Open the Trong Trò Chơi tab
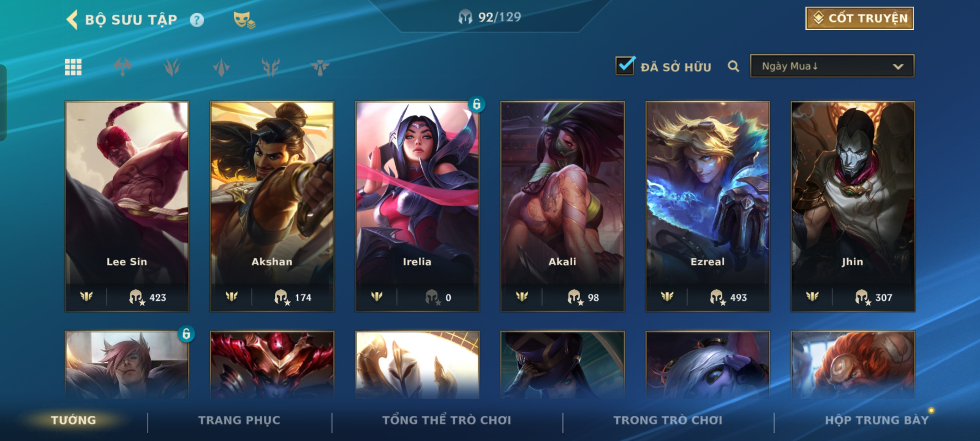The height and width of the screenshot is (441, 980). (668, 420)
